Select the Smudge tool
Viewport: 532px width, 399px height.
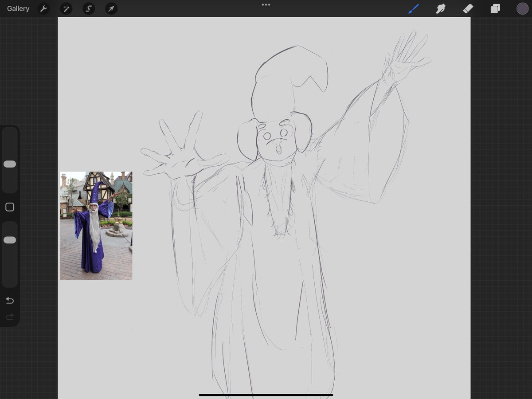coord(441,8)
